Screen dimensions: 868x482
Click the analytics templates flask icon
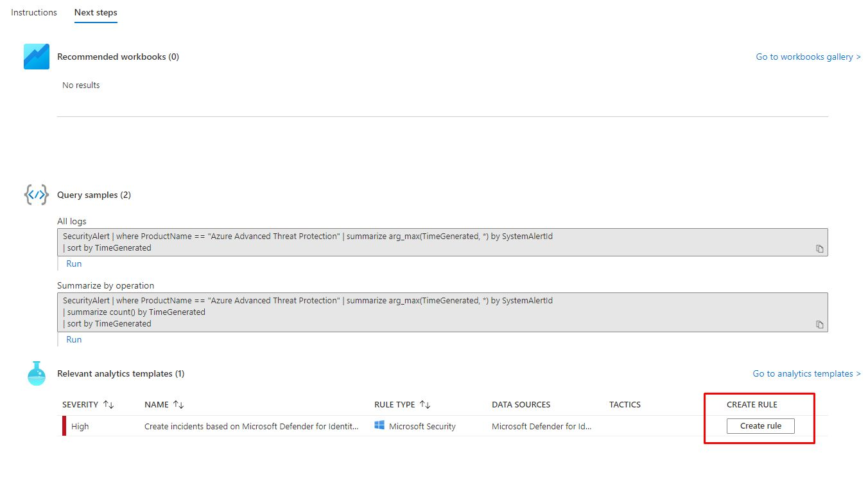37,373
